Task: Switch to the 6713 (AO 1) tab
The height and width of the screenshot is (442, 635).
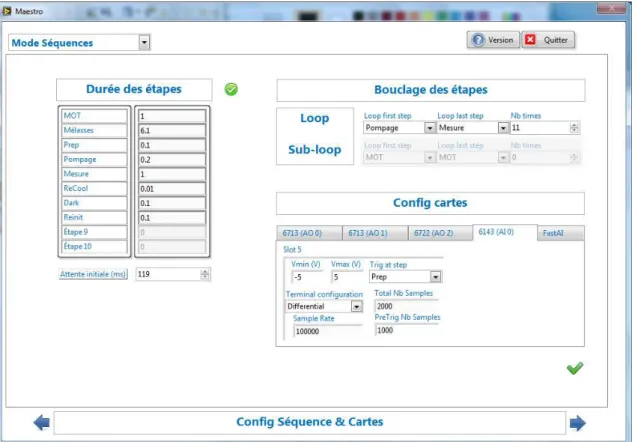Action: 375,233
